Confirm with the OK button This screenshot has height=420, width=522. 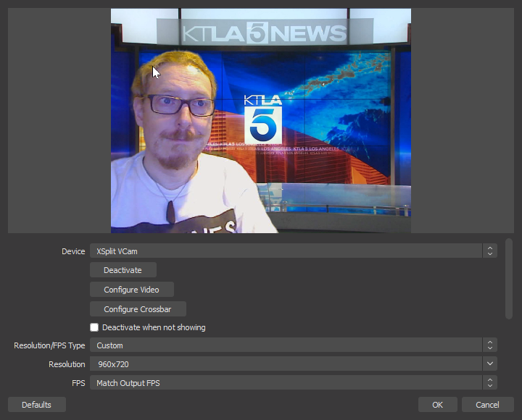click(x=437, y=405)
